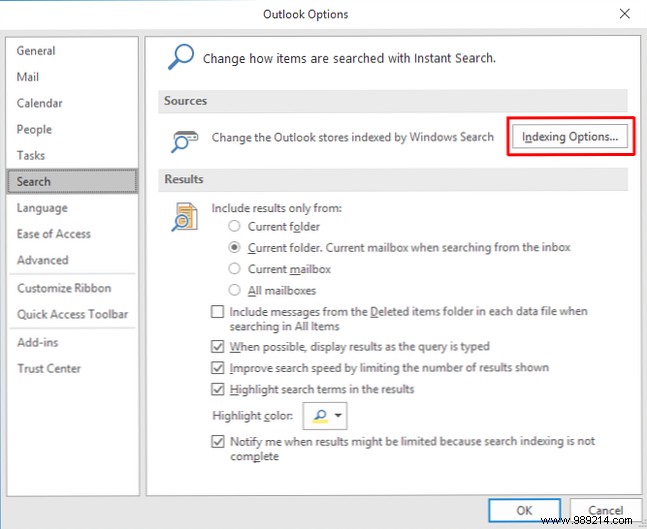The image size is (647, 529).
Task: Open the Highlight color dropdown
Action: click(x=325, y=416)
